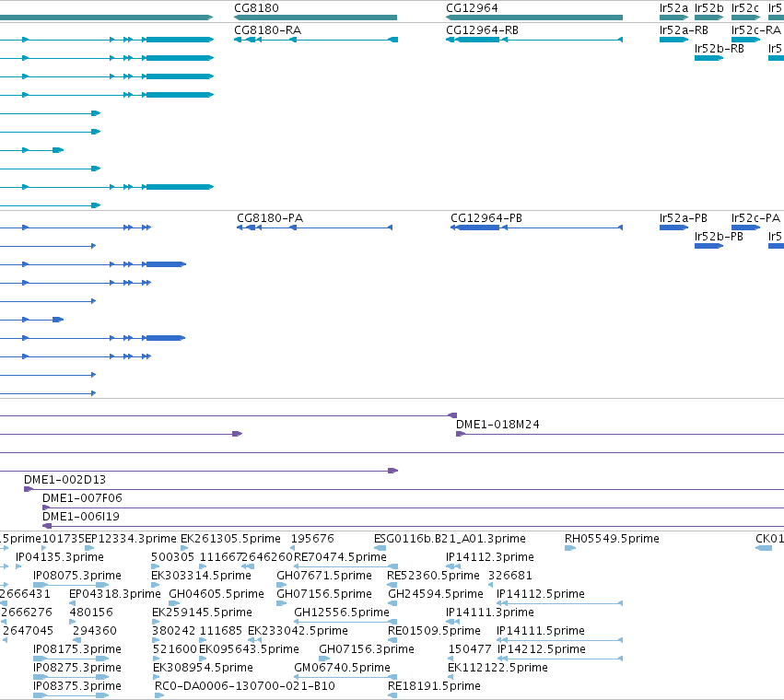Click the CG12964 gene label
This screenshot has width=784, height=700.
[x=472, y=8]
